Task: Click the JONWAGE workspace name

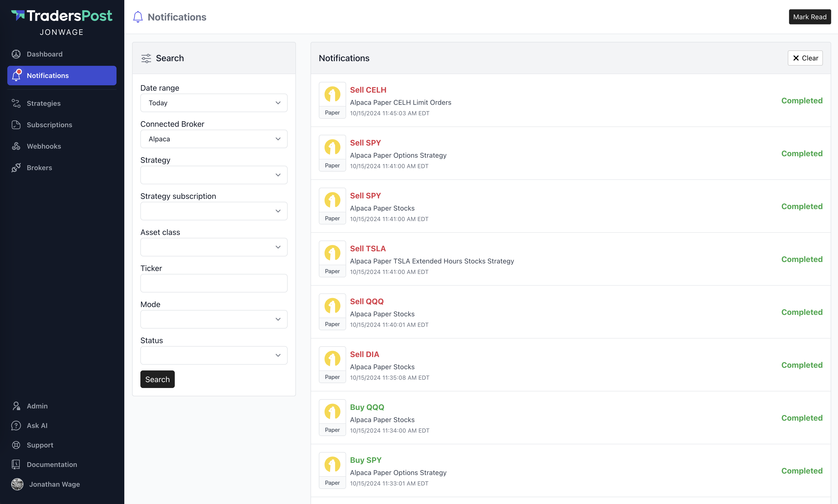Action: click(61, 32)
